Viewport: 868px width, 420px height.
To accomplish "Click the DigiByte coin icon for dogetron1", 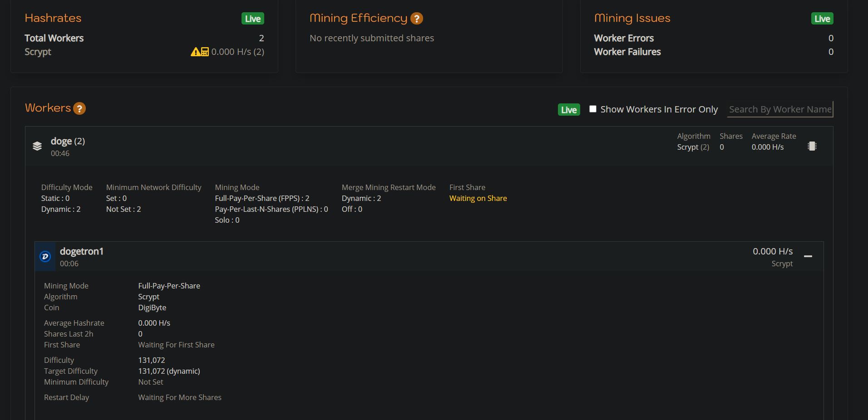I will [45, 257].
